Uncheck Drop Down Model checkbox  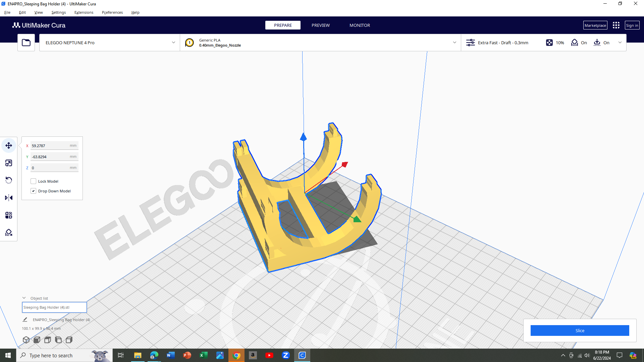point(34,191)
